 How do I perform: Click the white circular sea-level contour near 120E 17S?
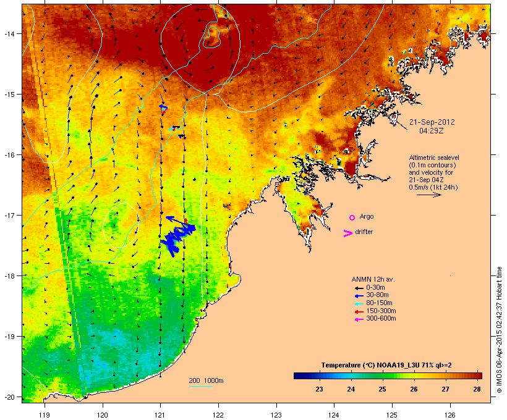tap(121, 225)
